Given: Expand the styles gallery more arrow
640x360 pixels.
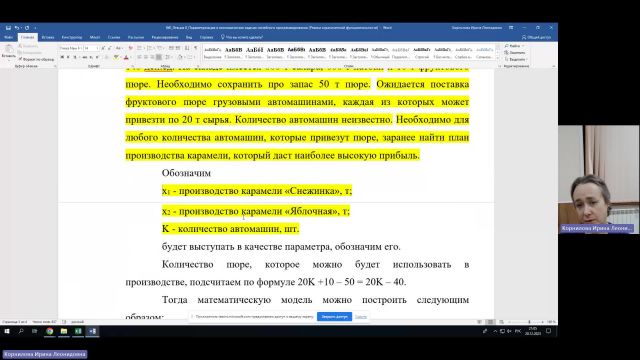Looking at the screenshot, I should pyautogui.click(x=498, y=59).
